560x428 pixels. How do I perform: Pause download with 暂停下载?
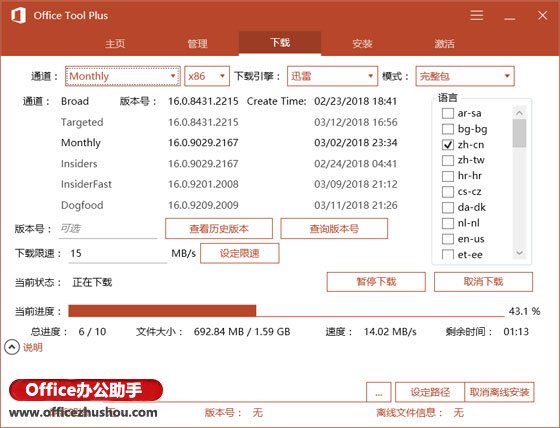click(376, 282)
